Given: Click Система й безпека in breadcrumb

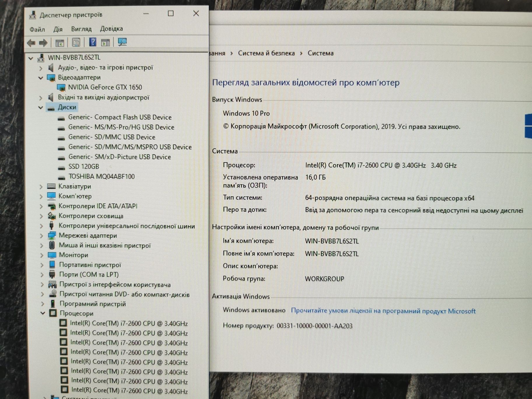Looking at the screenshot, I should [266, 53].
